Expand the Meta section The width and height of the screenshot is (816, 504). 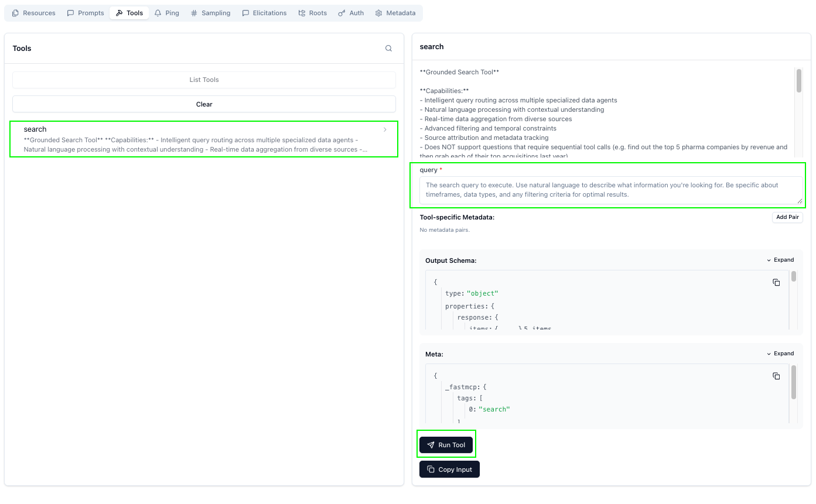[x=780, y=354]
